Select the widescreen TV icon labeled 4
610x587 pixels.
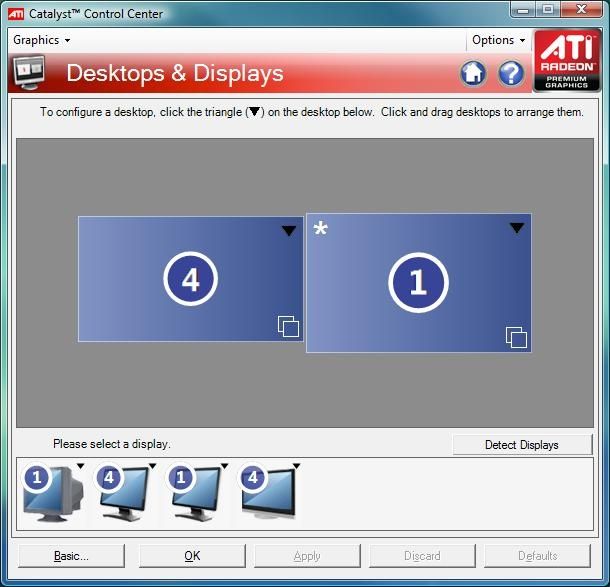pyautogui.click(x=268, y=493)
